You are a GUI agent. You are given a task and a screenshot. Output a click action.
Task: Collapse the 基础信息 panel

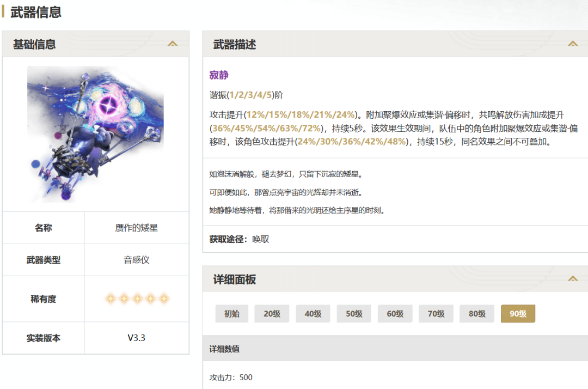[x=173, y=44]
